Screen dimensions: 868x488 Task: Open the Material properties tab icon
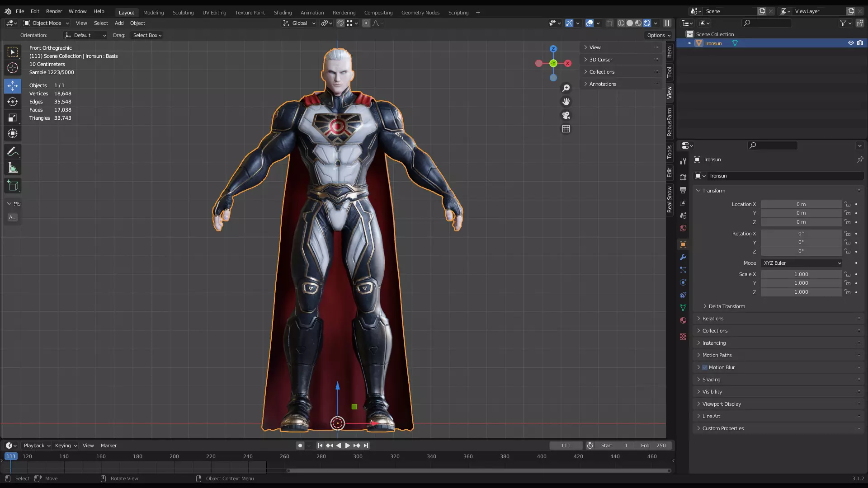[x=683, y=320]
